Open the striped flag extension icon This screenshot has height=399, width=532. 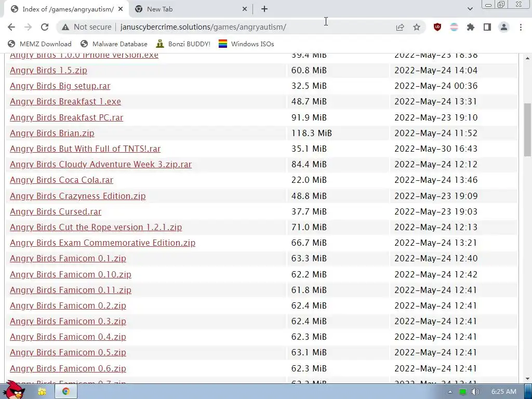(454, 27)
